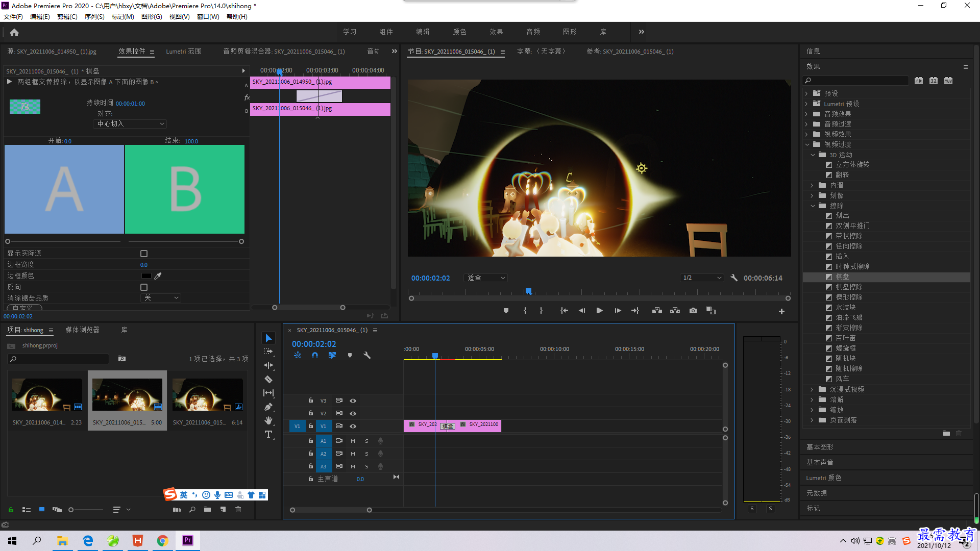This screenshot has height=551, width=980.
Task: Click the Home icon
Action: click(x=14, y=32)
